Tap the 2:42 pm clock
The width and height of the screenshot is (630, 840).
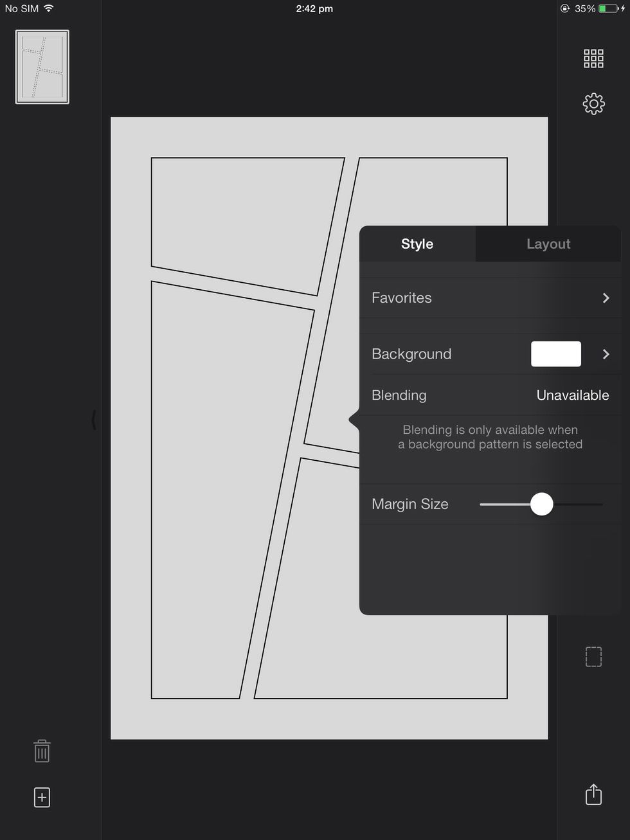[x=314, y=8]
